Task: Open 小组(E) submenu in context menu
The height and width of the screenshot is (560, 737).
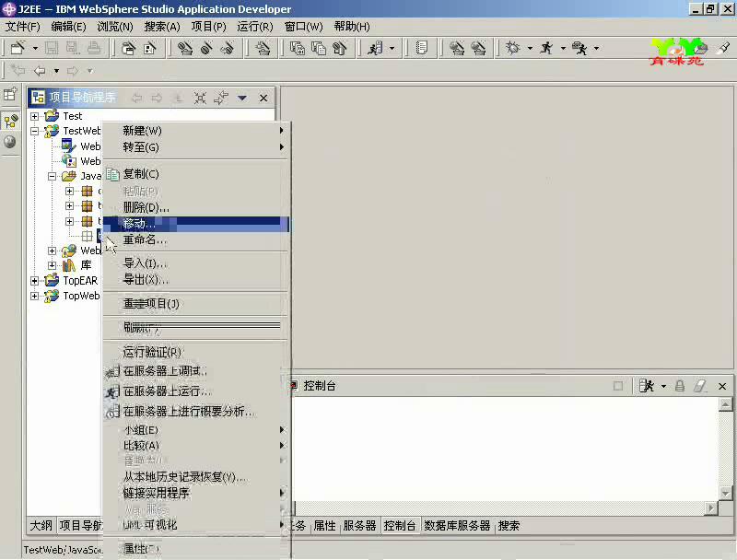Action: (x=196, y=430)
